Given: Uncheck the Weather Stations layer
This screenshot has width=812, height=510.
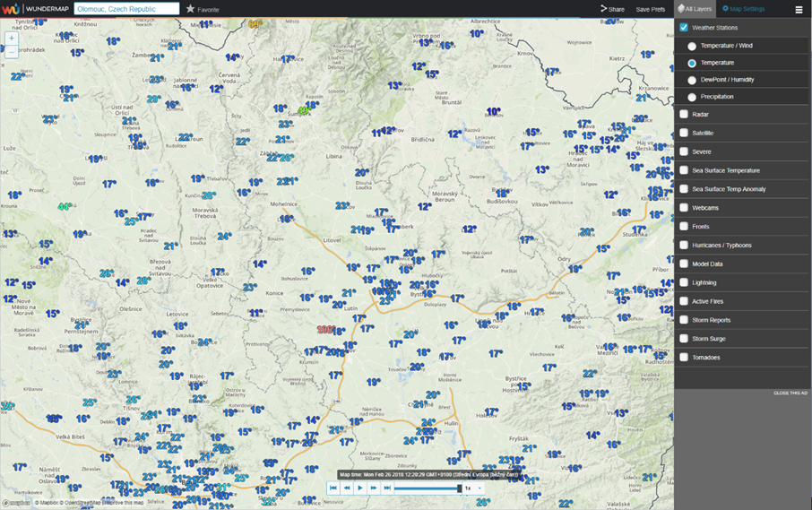Looking at the screenshot, I should pyautogui.click(x=684, y=28).
